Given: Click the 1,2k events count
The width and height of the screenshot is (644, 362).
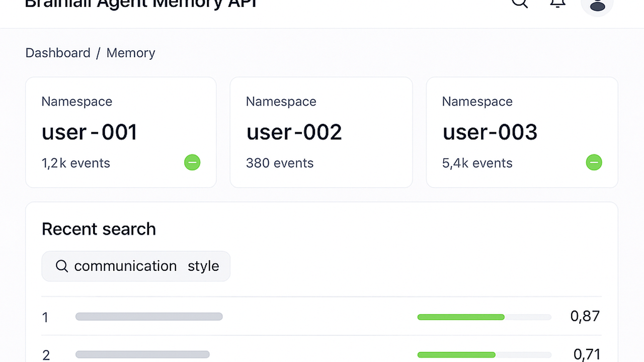Looking at the screenshot, I should pos(76,163).
